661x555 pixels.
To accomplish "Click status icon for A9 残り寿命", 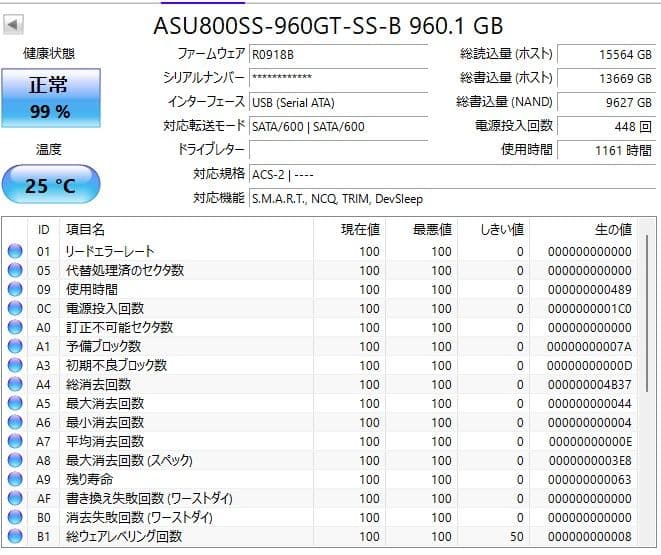I will pyautogui.click(x=15, y=479).
